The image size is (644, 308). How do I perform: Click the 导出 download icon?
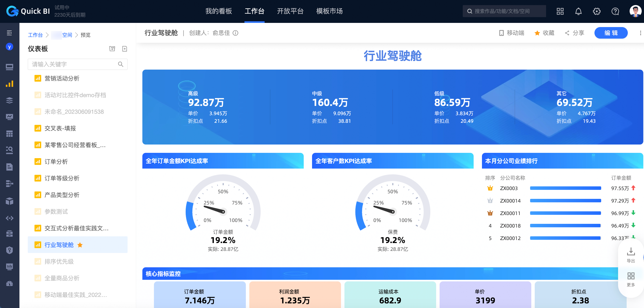631,252
